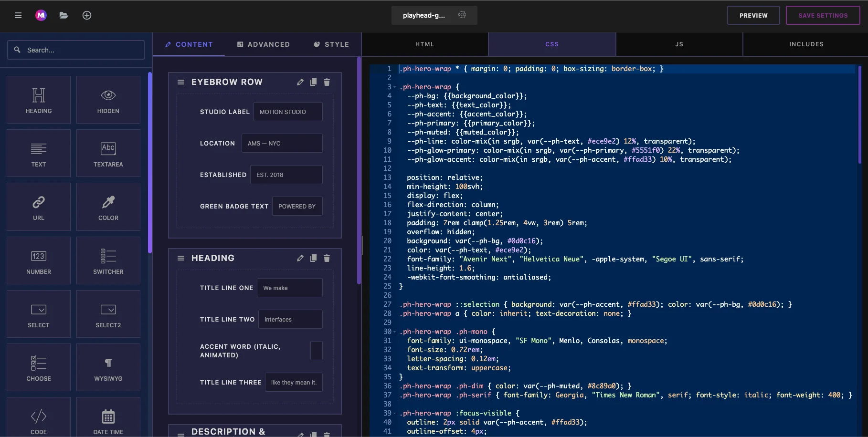This screenshot has width=868, height=437.
Task: Fold CSS code at line 3
Action: coord(395,87)
